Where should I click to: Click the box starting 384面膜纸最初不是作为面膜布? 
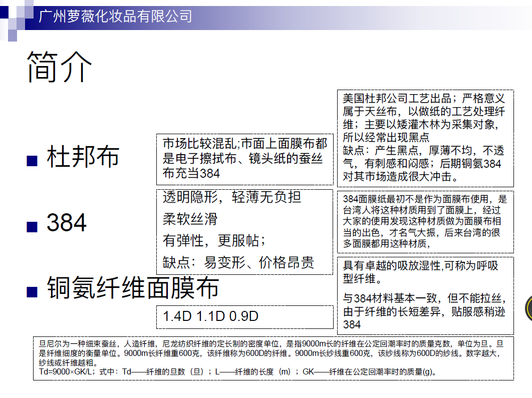tap(425, 222)
